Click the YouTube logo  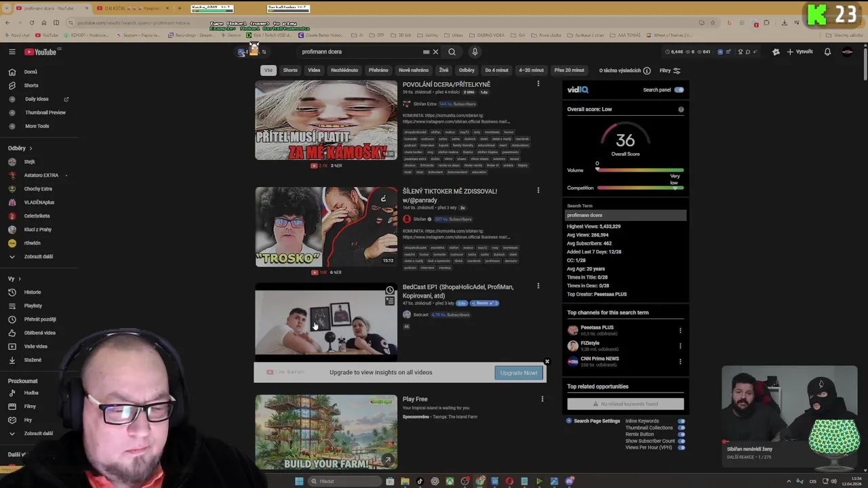[41, 52]
